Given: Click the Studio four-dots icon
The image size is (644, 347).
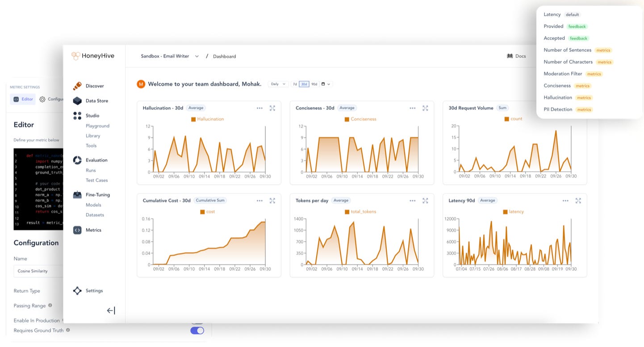Looking at the screenshot, I should pos(77,116).
